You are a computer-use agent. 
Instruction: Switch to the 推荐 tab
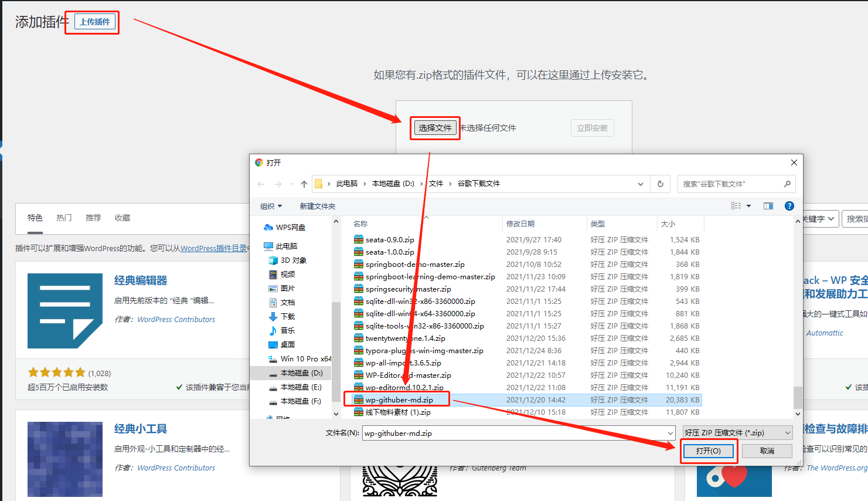pos(93,218)
